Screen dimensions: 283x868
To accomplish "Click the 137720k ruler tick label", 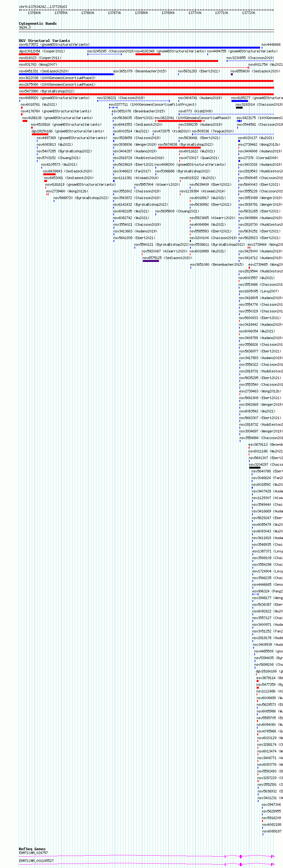I will coord(249,13).
